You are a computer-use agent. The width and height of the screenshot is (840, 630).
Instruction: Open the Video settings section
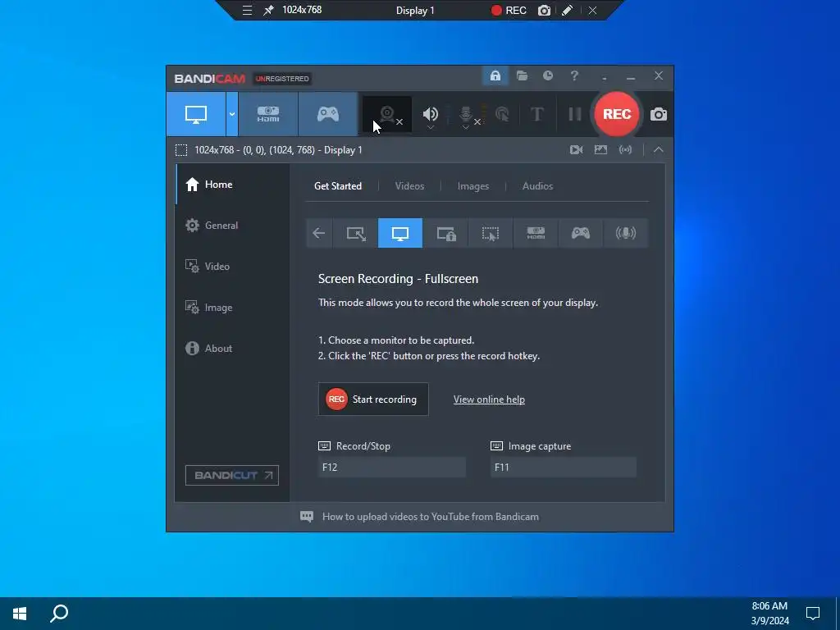(x=232, y=267)
